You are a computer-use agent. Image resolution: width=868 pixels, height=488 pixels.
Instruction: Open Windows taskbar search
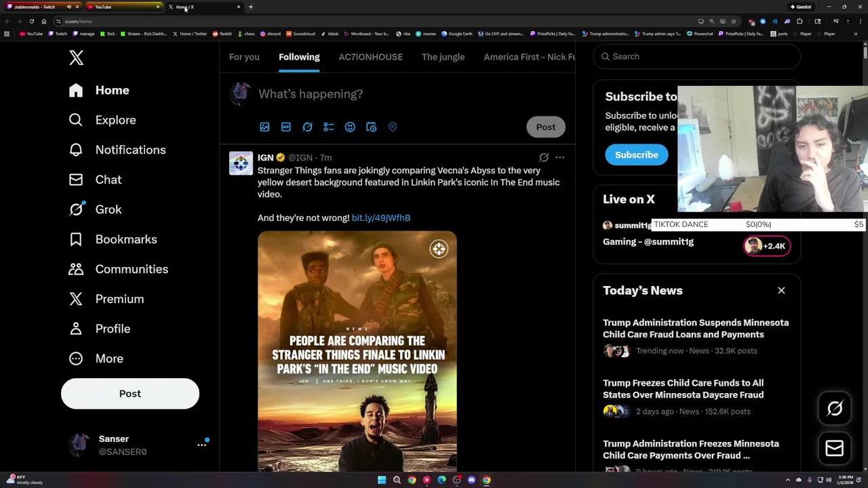click(397, 480)
